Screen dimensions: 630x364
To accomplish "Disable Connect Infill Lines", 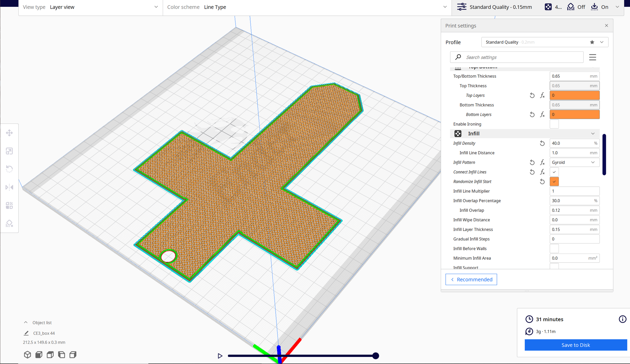I will 554,172.
